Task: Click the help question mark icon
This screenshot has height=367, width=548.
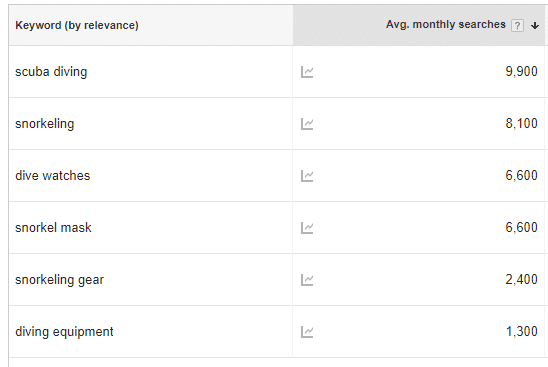Action: pos(517,26)
